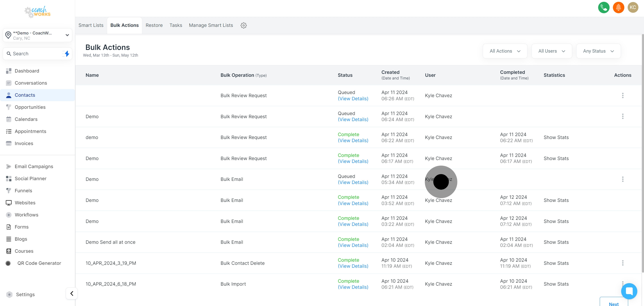Expand the All Actions filter dropdown
This screenshot has height=306, width=644.
tap(505, 51)
